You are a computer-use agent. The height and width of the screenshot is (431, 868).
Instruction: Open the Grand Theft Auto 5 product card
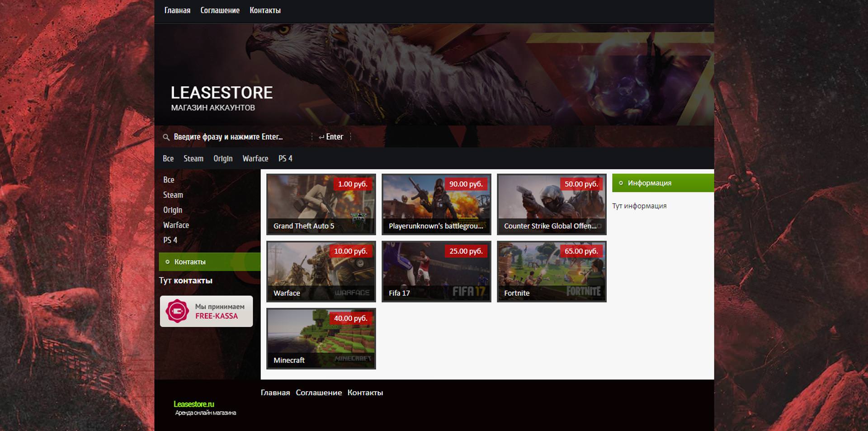coord(321,204)
